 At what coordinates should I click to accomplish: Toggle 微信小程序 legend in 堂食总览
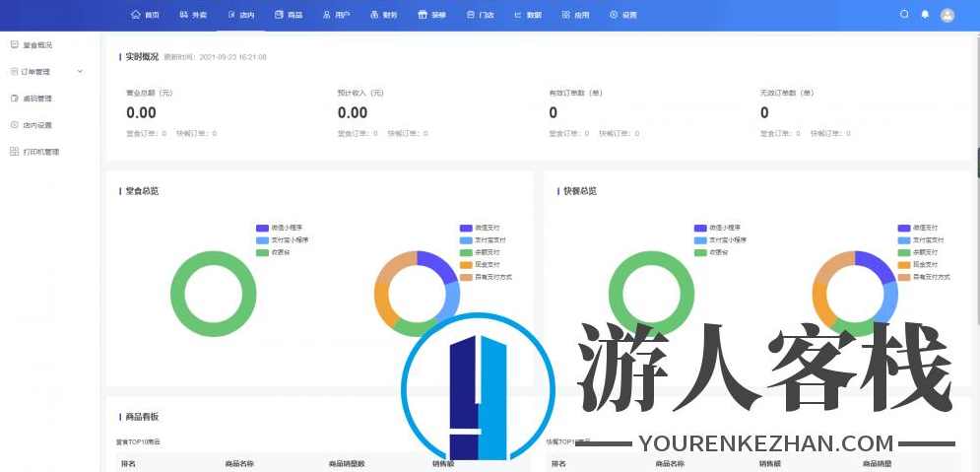[x=279, y=229]
